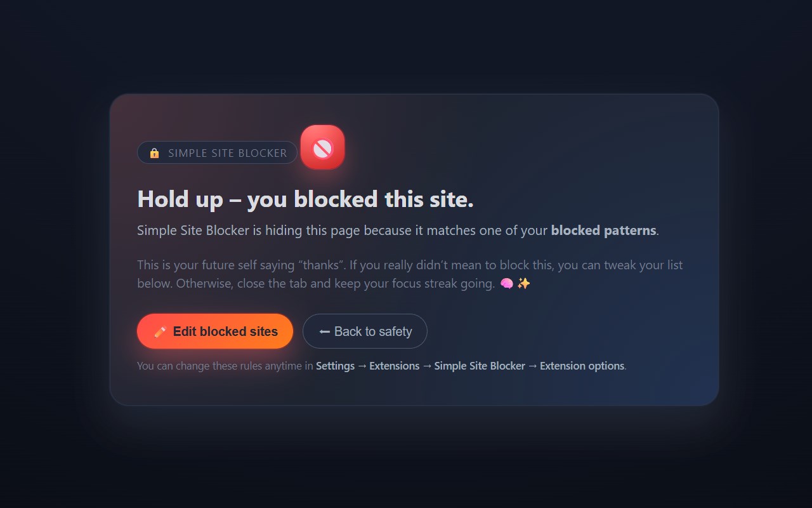The width and height of the screenshot is (812, 508).
Task: Click 'Simple Site Blocker' in footer path
Action: (x=480, y=366)
